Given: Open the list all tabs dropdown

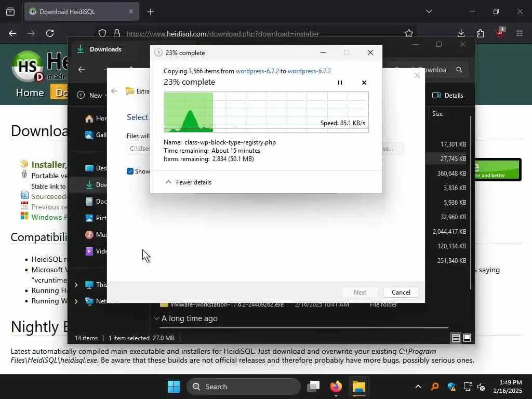Looking at the screenshot, I should click(429, 11).
